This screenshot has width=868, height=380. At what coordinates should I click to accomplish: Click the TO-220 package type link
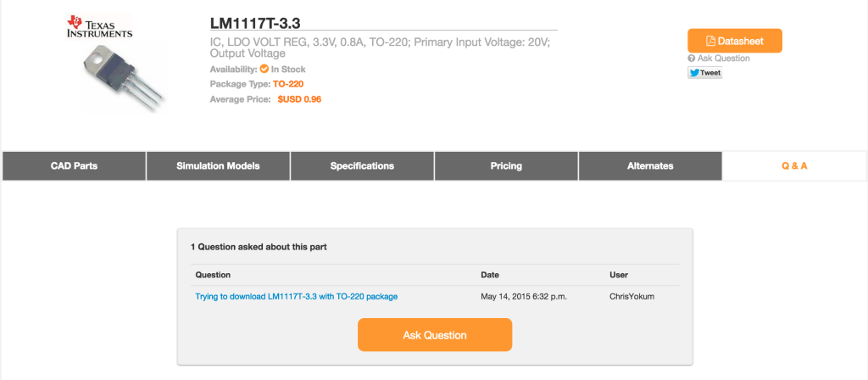pyautogui.click(x=288, y=84)
